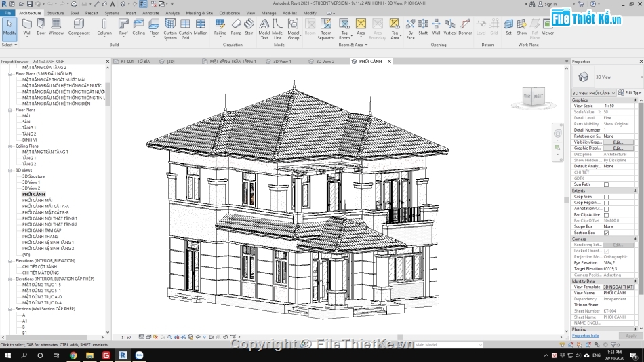The height and width of the screenshot is (362, 644).
Task: Click Edit for Visibility/Graphics overrides
Action: (x=618, y=142)
